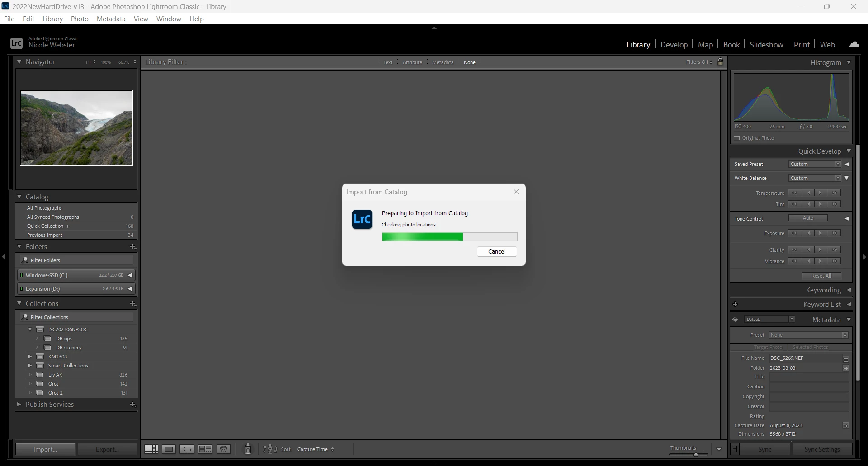Open the Metadata menu
The width and height of the screenshot is (868, 466).
[111, 19]
